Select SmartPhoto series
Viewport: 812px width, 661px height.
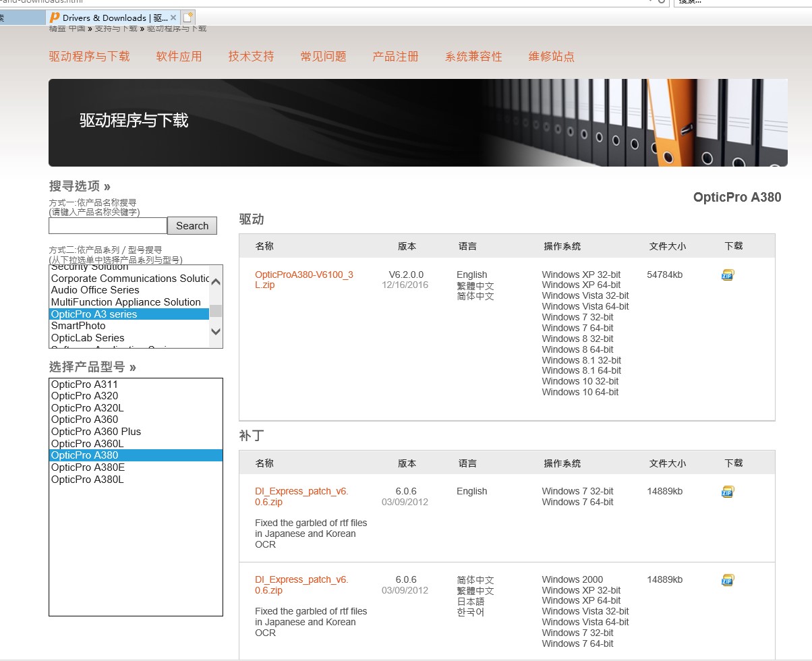point(129,326)
